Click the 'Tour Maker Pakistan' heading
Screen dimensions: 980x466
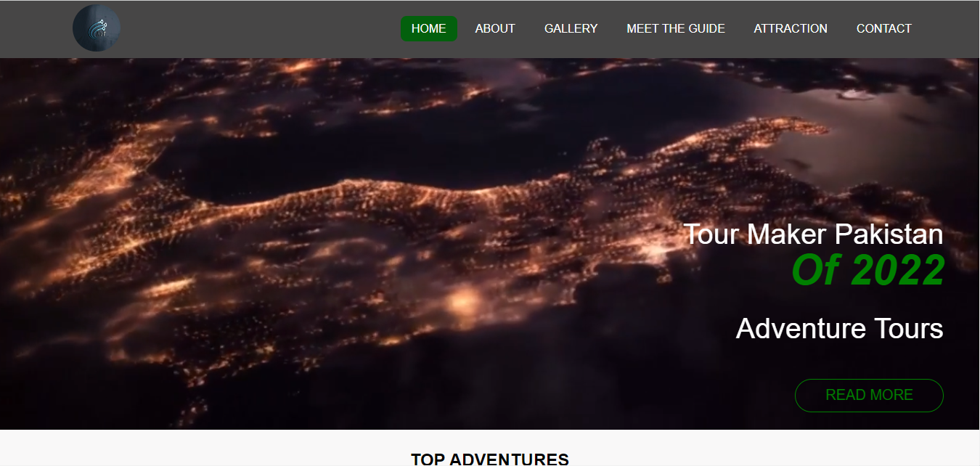click(x=813, y=234)
